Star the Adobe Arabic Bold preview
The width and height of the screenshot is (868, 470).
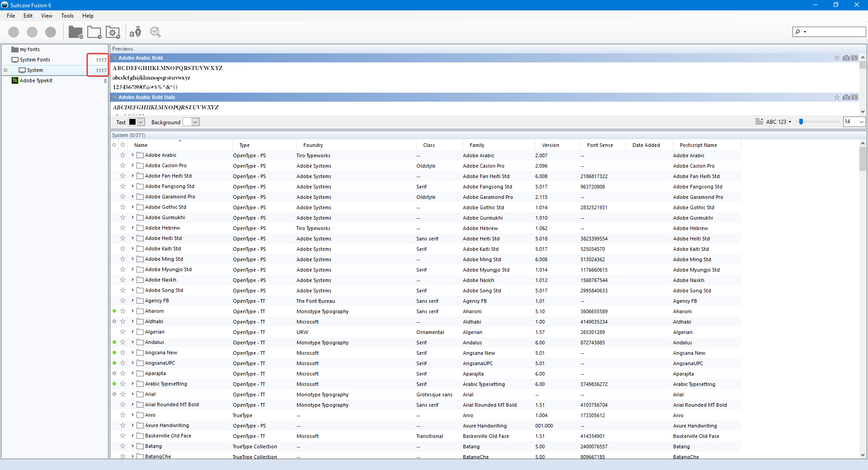837,58
